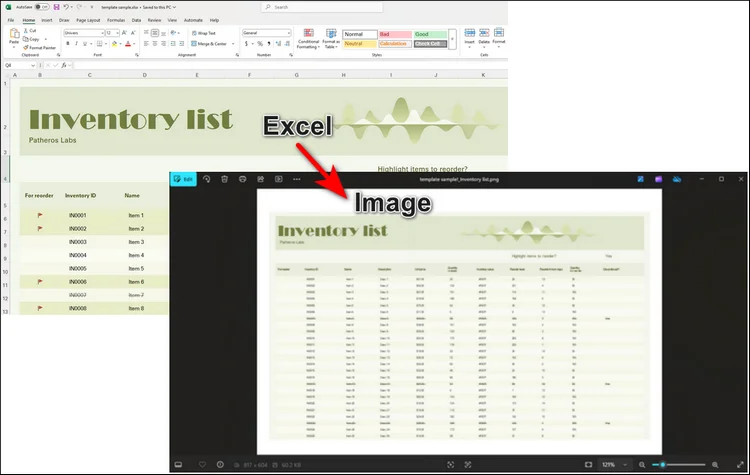Open the three-dots more menu in Photos

tap(297, 179)
